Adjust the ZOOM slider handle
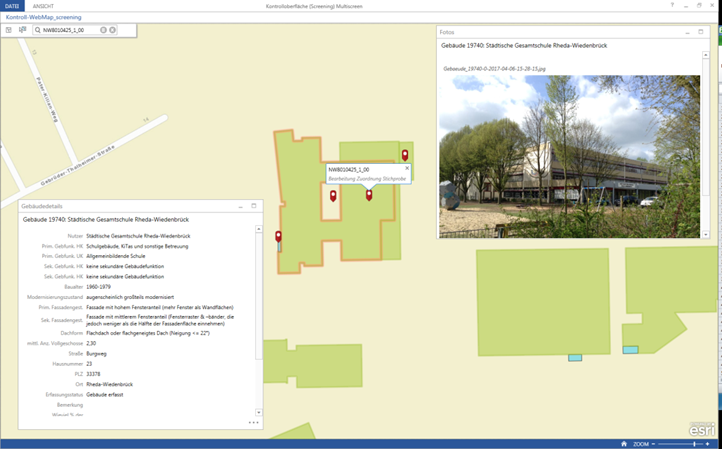 [x=694, y=444]
